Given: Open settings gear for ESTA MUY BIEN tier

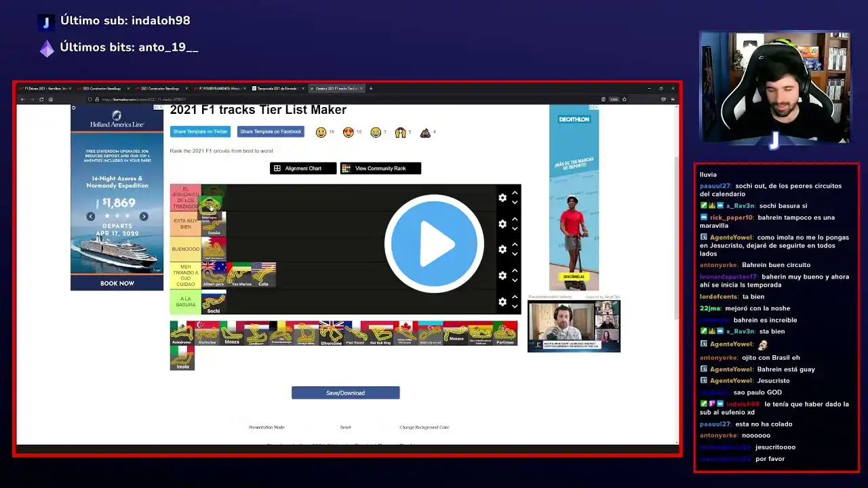Looking at the screenshot, I should (x=502, y=224).
